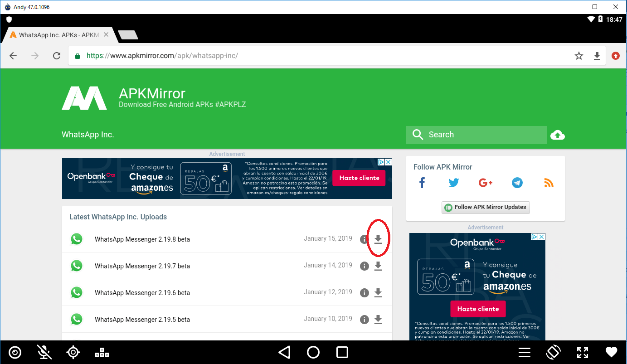The width and height of the screenshot is (627, 364).
Task: Show info for WhatsApp 2.19.6 beta
Action: tap(364, 293)
